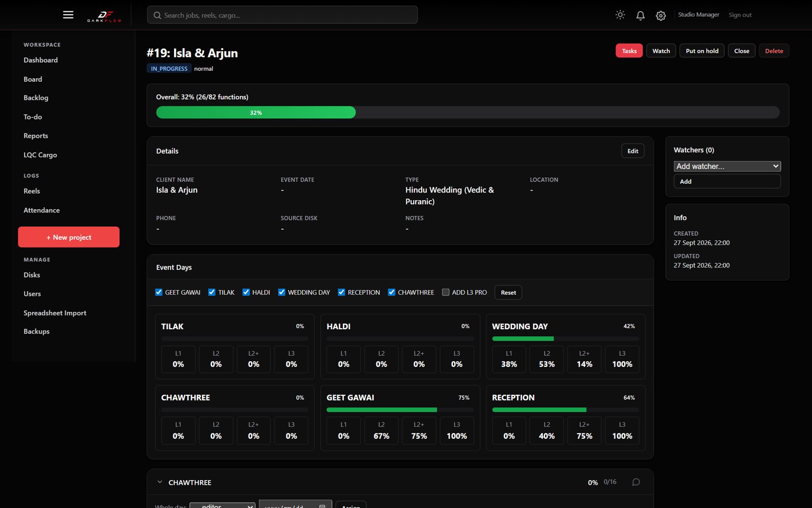Reset the event days selection
The width and height of the screenshot is (812, 508).
pos(508,293)
